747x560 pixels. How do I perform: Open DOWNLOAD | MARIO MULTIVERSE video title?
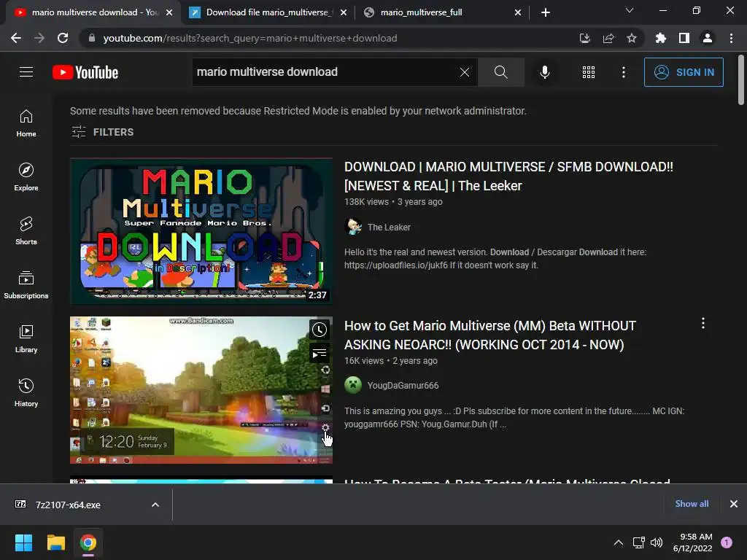508,176
